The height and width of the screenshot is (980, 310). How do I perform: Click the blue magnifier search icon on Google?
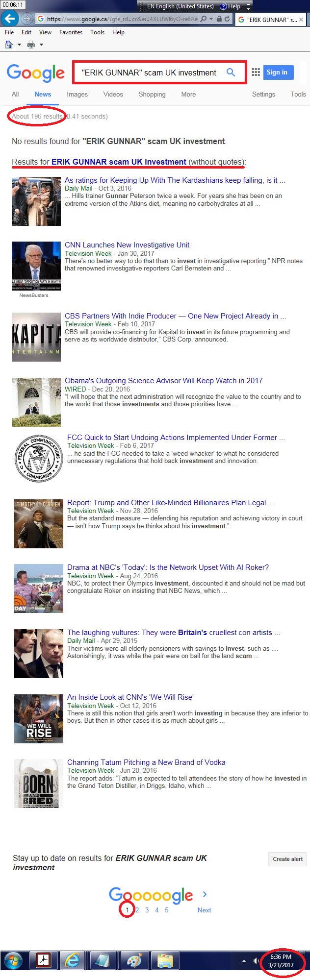click(231, 73)
